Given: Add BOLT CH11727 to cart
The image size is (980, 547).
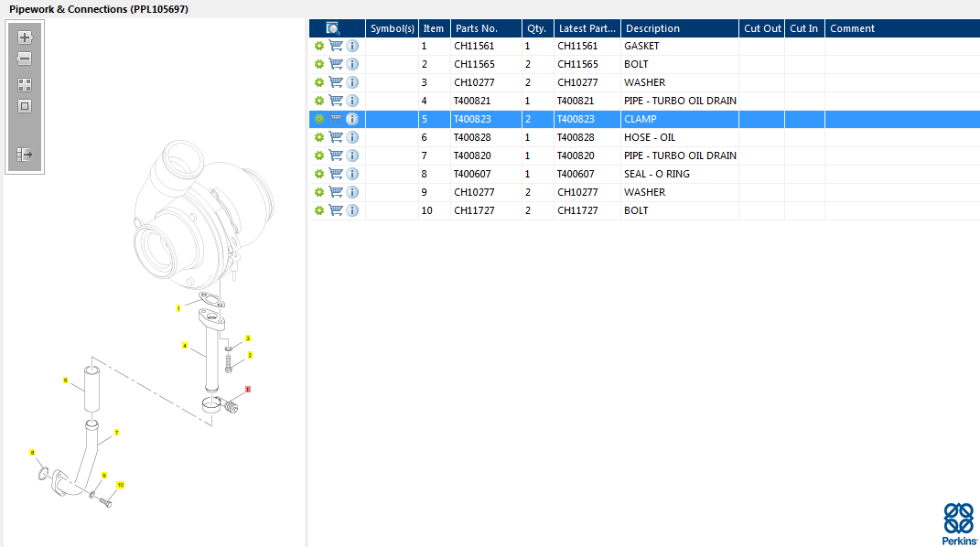Looking at the screenshot, I should [336, 210].
